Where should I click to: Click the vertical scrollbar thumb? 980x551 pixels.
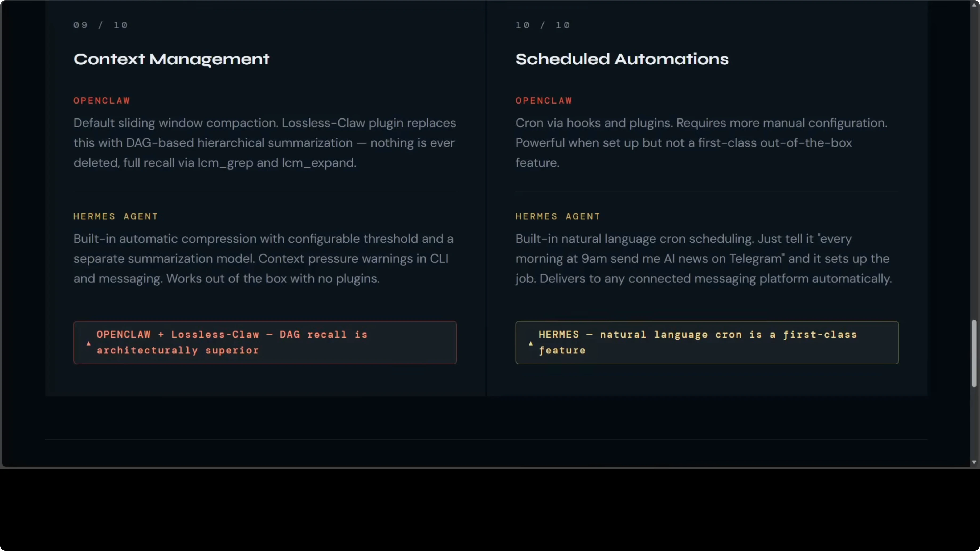(974, 354)
